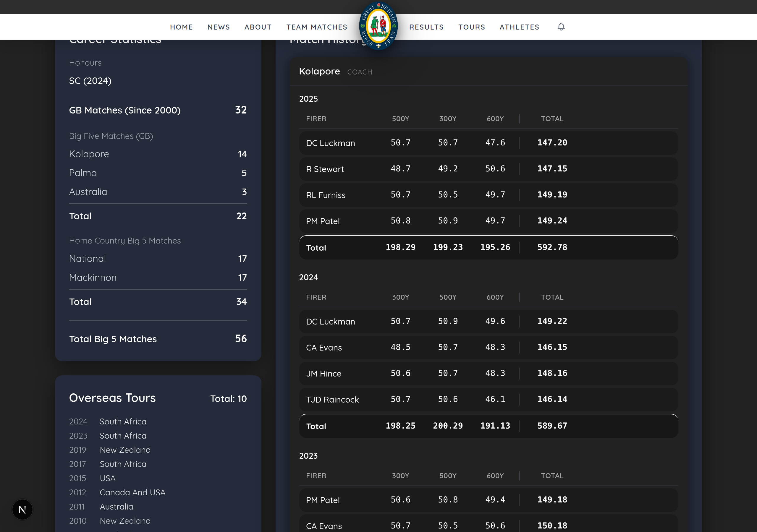Select the SC (2024) honours entry
757x532 pixels.
(x=90, y=81)
